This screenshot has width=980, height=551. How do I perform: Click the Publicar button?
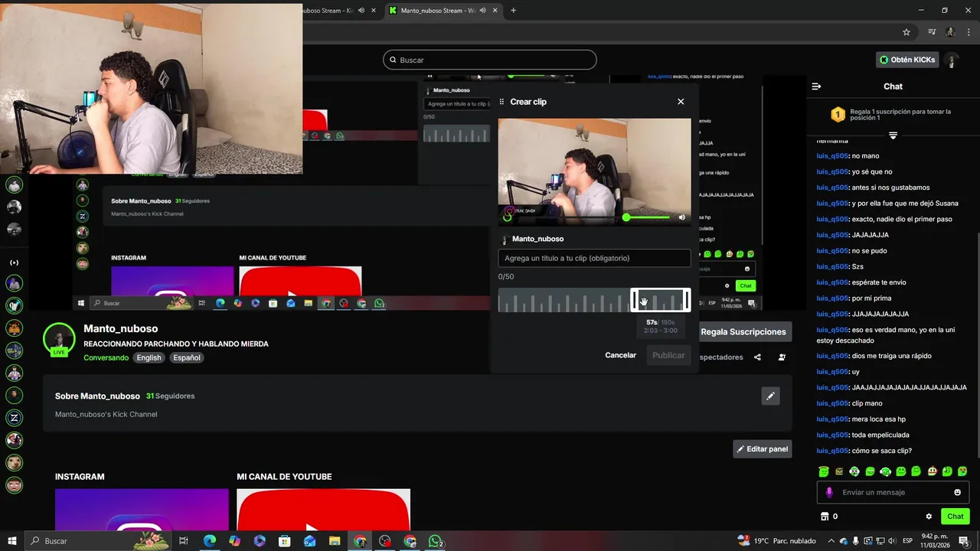click(668, 355)
